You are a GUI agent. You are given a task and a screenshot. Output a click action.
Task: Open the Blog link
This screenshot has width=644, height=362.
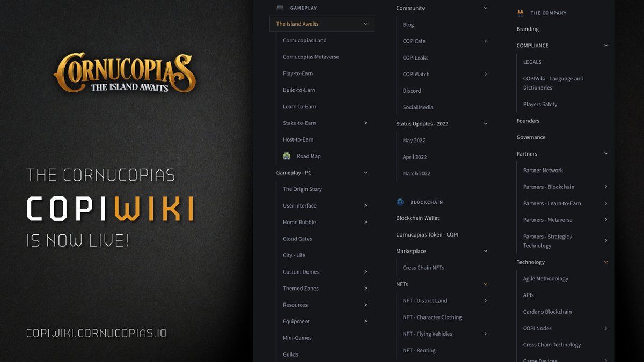(x=408, y=25)
